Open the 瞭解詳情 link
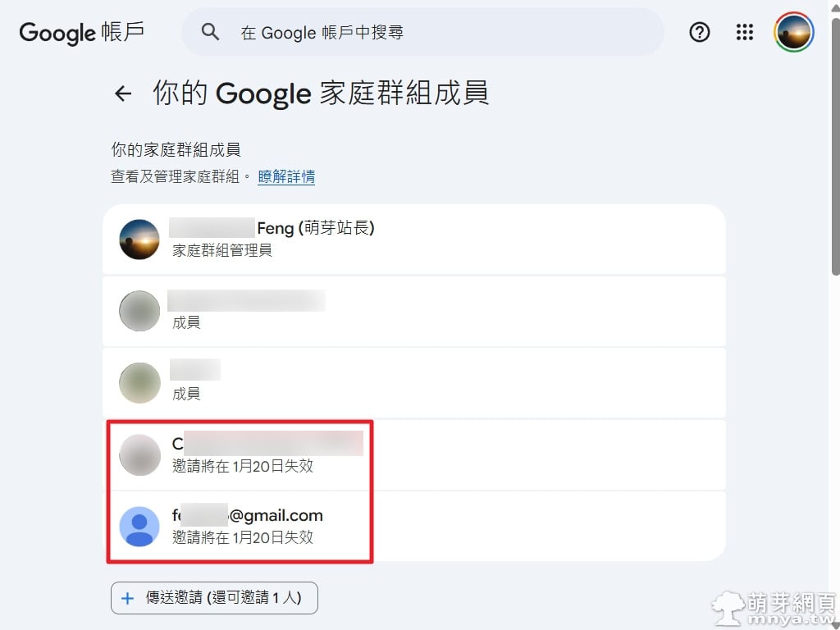Image resolution: width=840 pixels, height=630 pixels. 286,176
